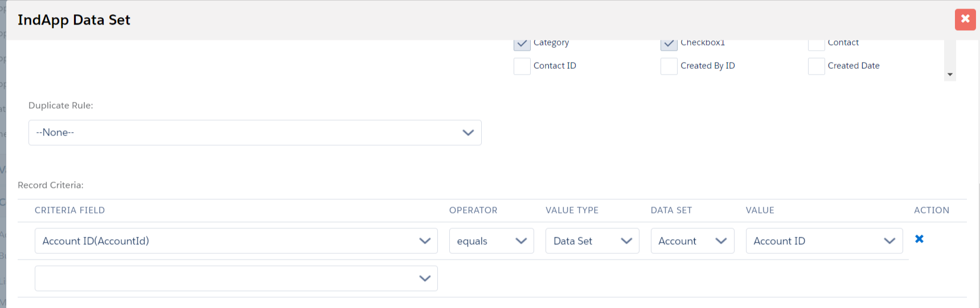The height and width of the screenshot is (308, 980).
Task: Open the Account ID value dropdown
Action: click(824, 241)
